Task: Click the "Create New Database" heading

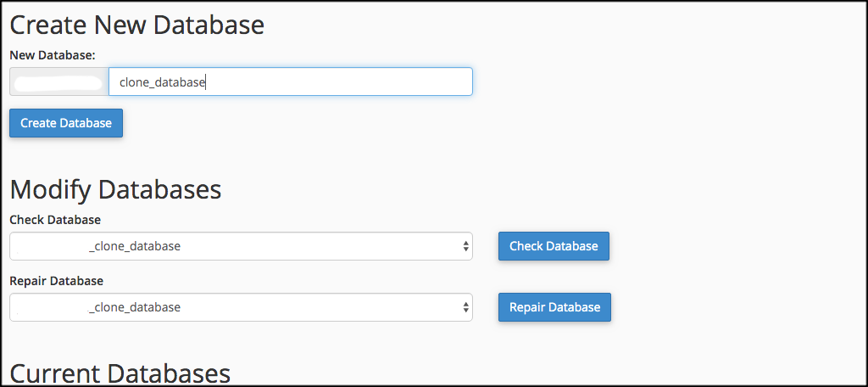Action: pyautogui.click(x=137, y=25)
